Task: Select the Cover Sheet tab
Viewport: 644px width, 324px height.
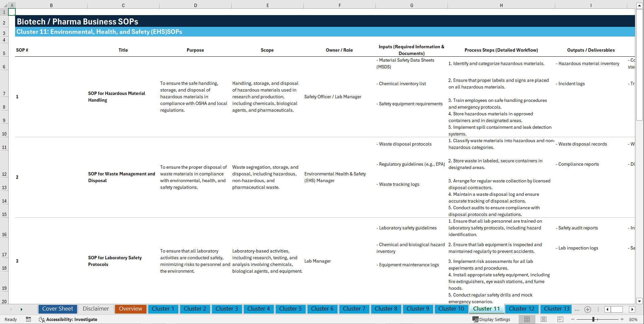Action: click(x=57, y=309)
